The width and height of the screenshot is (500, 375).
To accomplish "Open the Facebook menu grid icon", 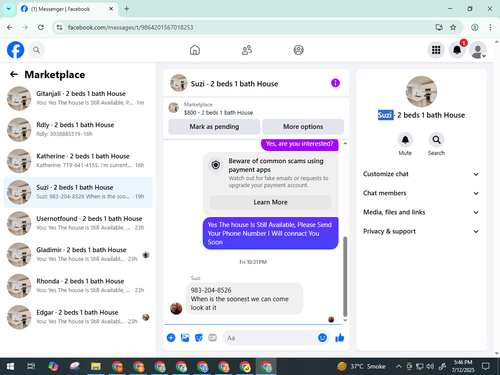I will 436,50.
